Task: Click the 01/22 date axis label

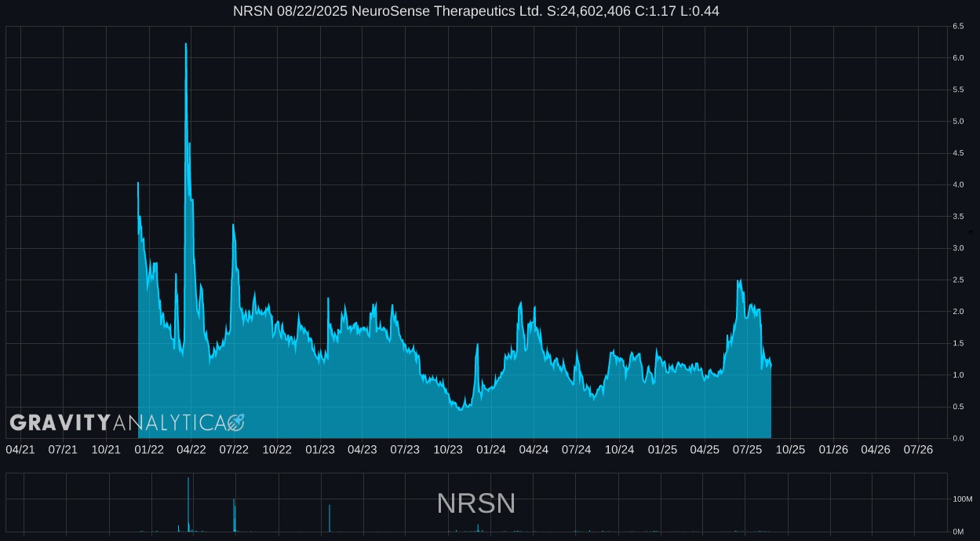Action: [x=149, y=449]
